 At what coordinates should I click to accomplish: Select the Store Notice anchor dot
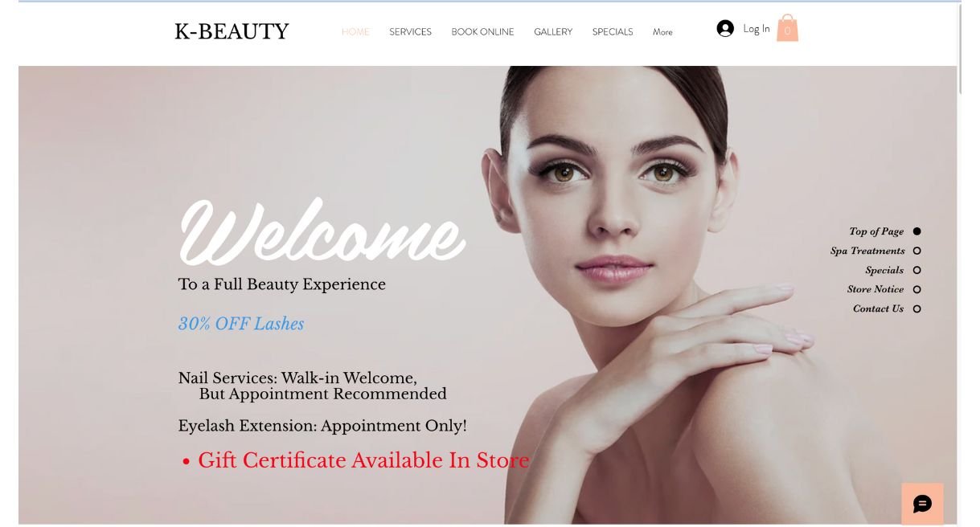click(x=916, y=289)
